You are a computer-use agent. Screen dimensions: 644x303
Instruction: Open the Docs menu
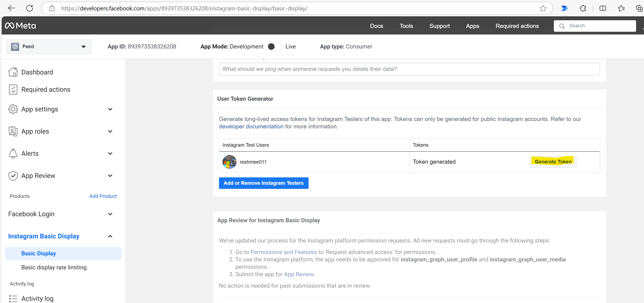pyautogui.click(x=377, y=26)
